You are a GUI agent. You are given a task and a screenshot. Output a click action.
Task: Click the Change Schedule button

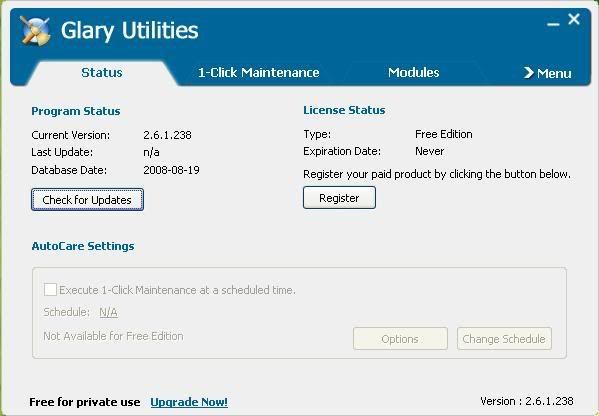(504, 338)
